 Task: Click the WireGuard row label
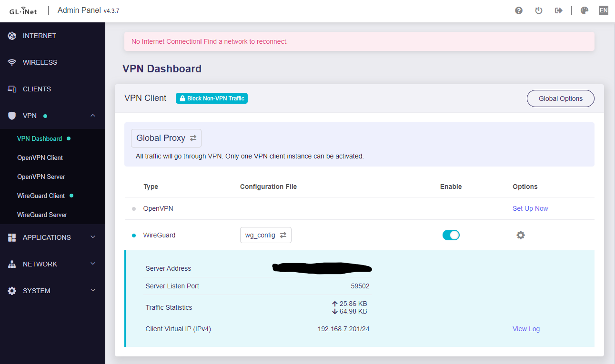pyautogui.click(x=159, y=235)
